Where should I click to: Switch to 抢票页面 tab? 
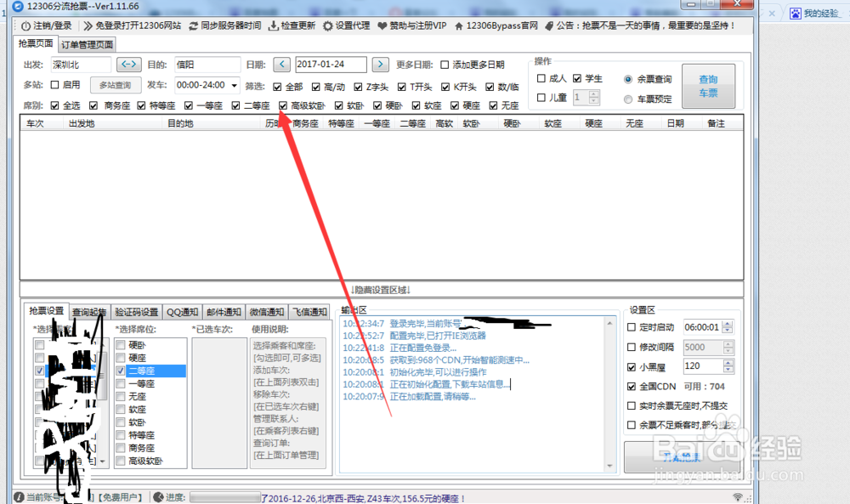(36, 43)
